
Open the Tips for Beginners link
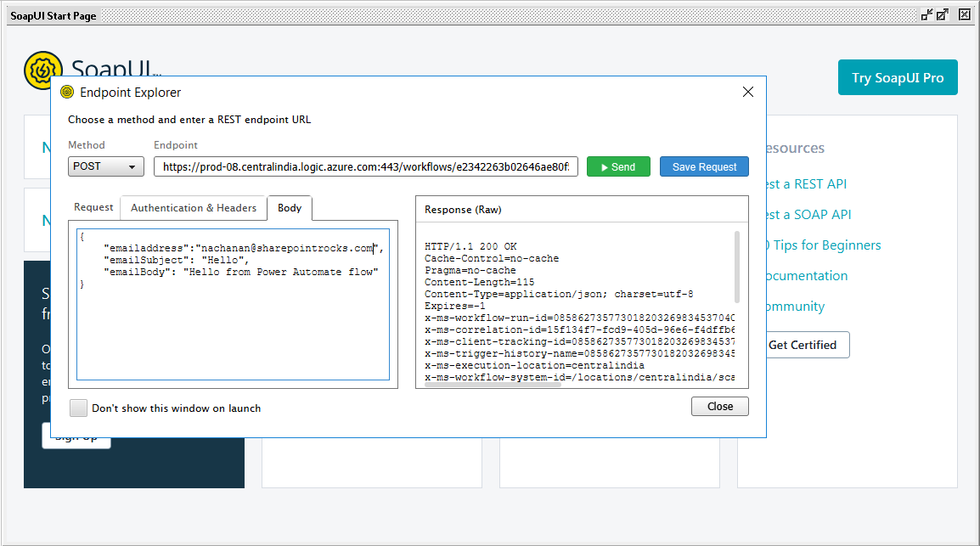click(x=824, y=245)
